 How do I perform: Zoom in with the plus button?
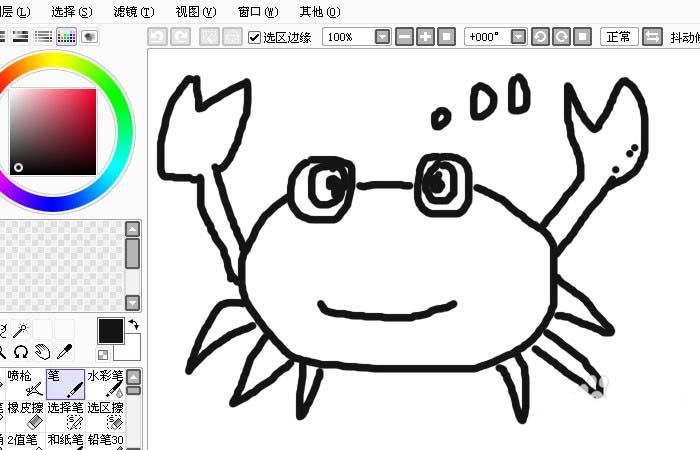click(425, 37)
